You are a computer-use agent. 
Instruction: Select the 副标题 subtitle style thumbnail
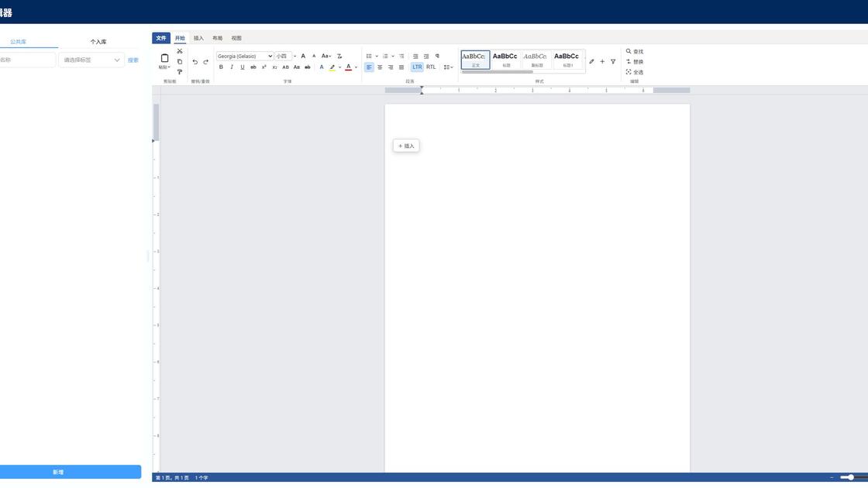(536, 59)
